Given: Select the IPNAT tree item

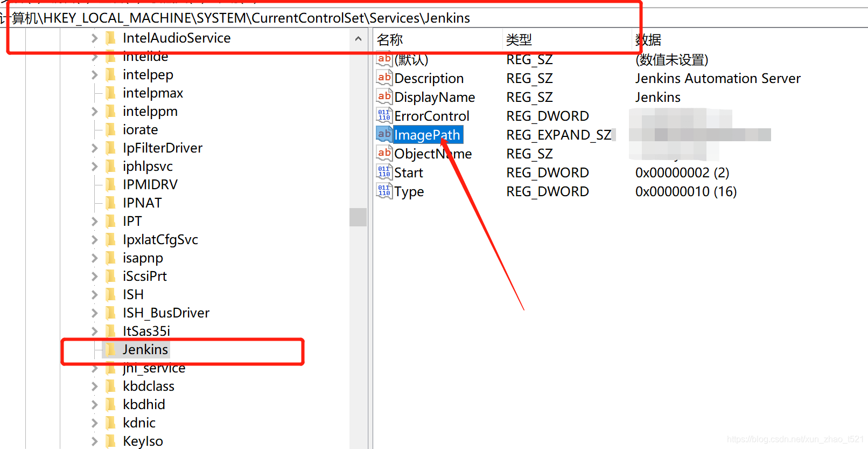Looking at the screenshot, I should pos(142,203).
